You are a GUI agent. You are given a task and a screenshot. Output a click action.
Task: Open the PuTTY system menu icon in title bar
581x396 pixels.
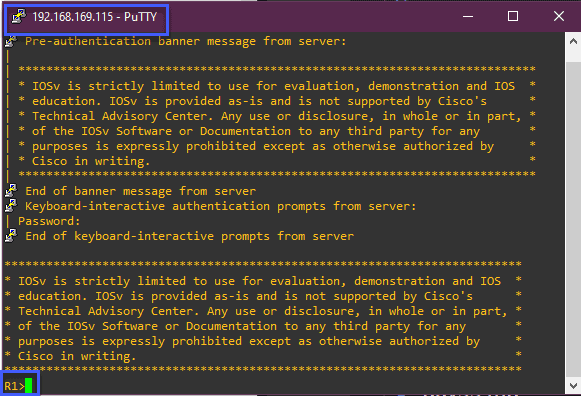(19, 17)
